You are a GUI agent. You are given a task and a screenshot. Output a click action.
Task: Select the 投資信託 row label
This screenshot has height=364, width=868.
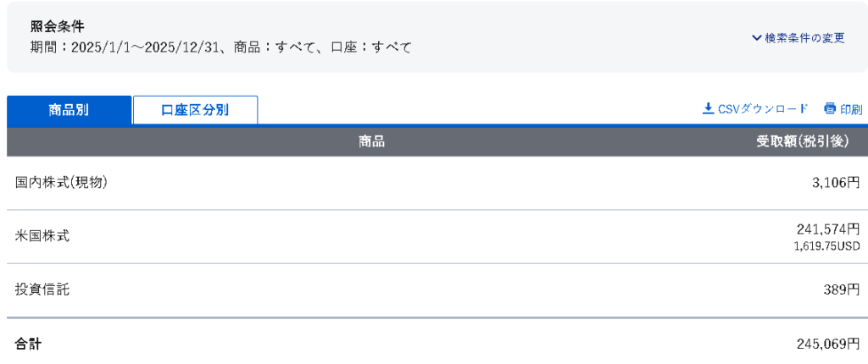42,290
